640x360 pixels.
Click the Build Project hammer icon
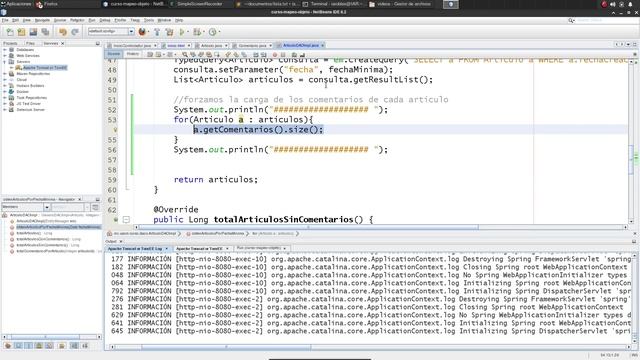click(157, 32)
